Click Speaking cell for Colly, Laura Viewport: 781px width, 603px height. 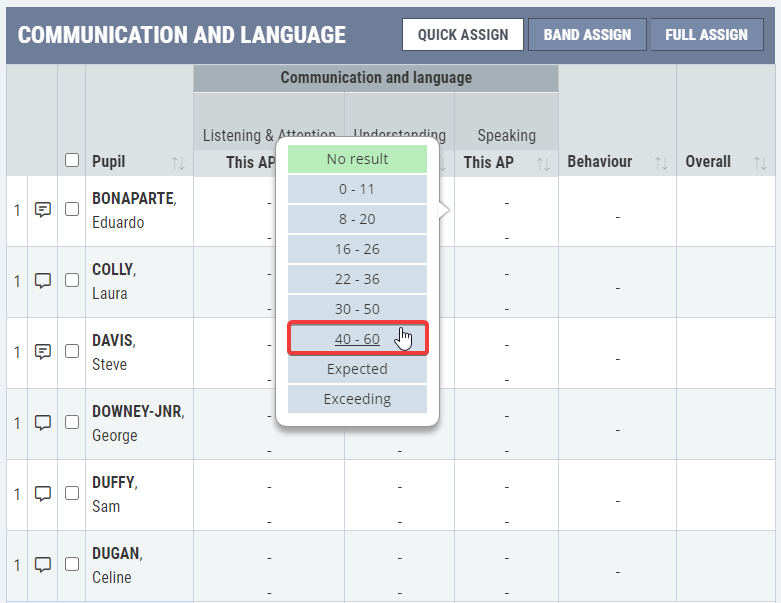(x=507, y=282)
